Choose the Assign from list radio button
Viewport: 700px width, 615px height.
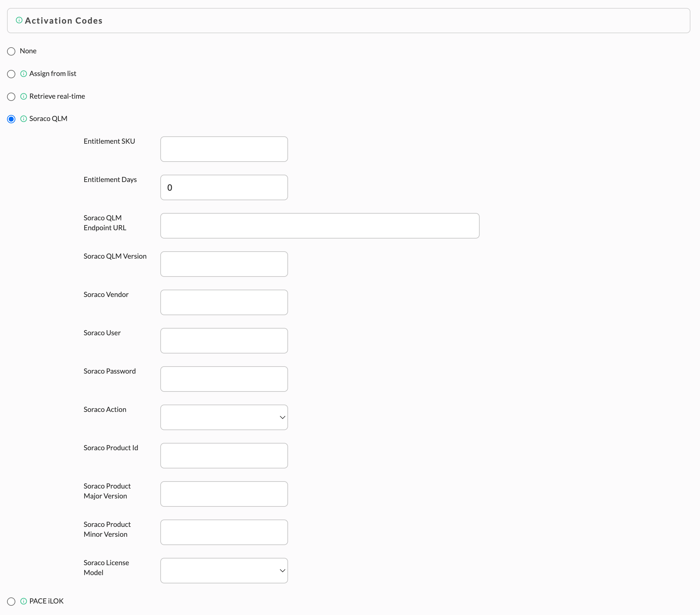(x=11, y=74)
